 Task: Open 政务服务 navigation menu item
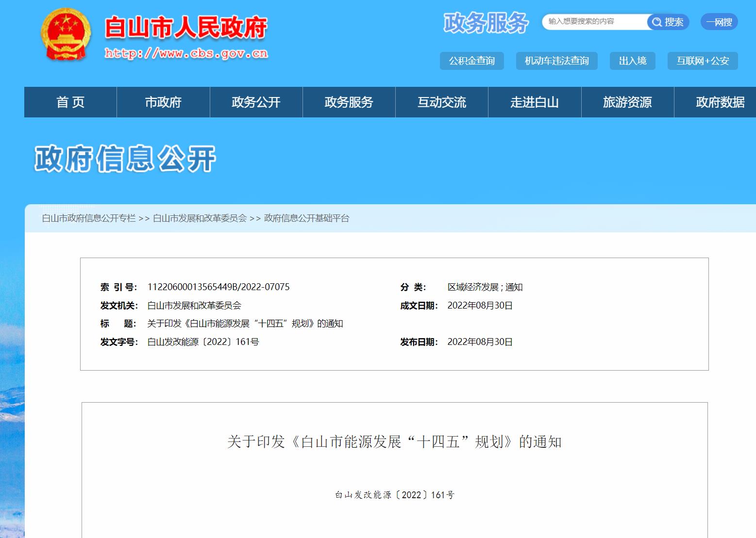(x=349, y=102)
